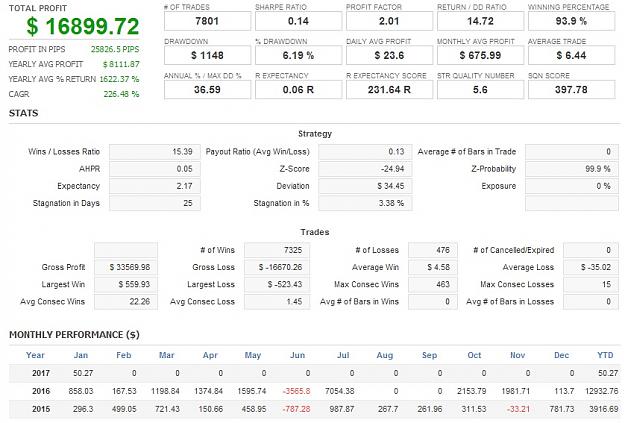
Task: Select the % Drawdown value 6.19 %
Action: [298, 55]
